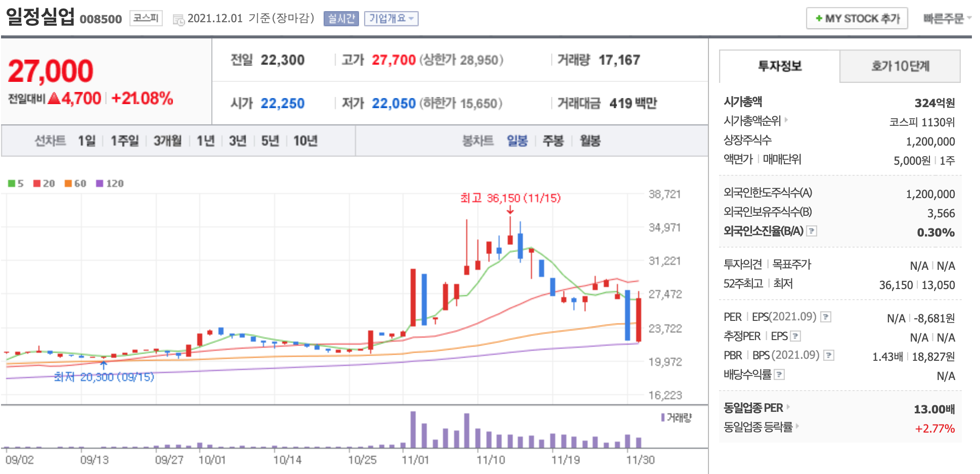Select the 월봉 candlestick chart
The height and width of the screenshot is (474, 980).
(590, 141)
